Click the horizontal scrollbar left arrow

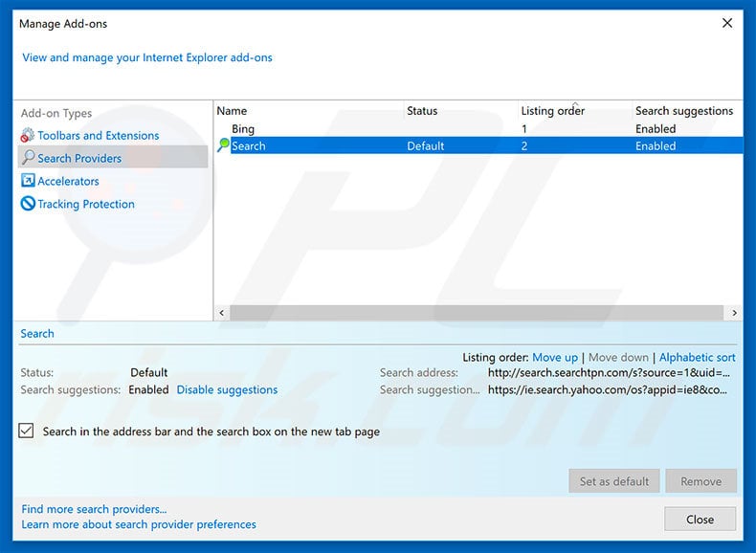coord(222,313)
